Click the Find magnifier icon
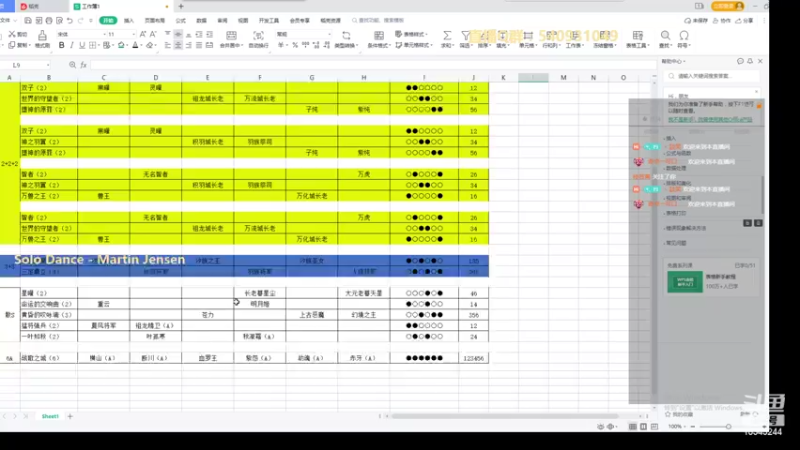The image size is (800, 450). (665, 35)
